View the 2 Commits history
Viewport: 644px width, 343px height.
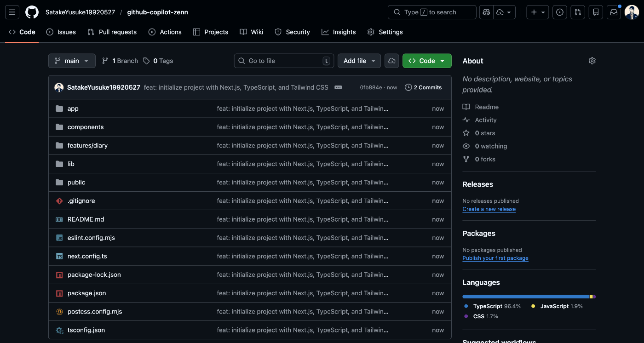pyautogui.click(x=423, y=87)
